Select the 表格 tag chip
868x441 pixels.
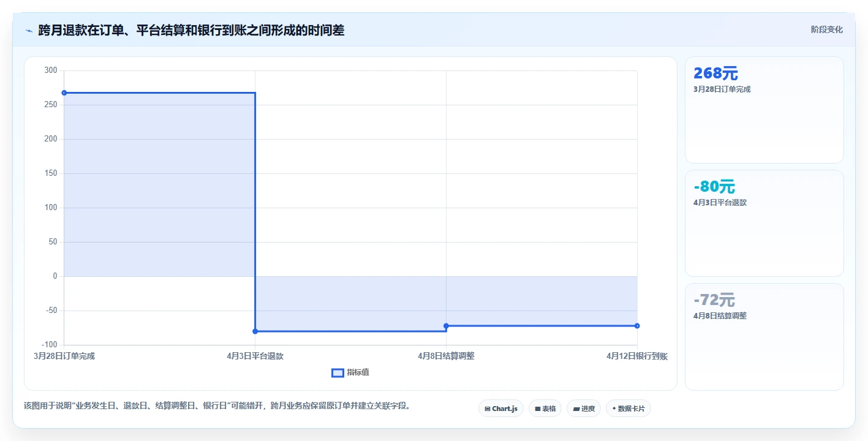(x=545, y=409)
